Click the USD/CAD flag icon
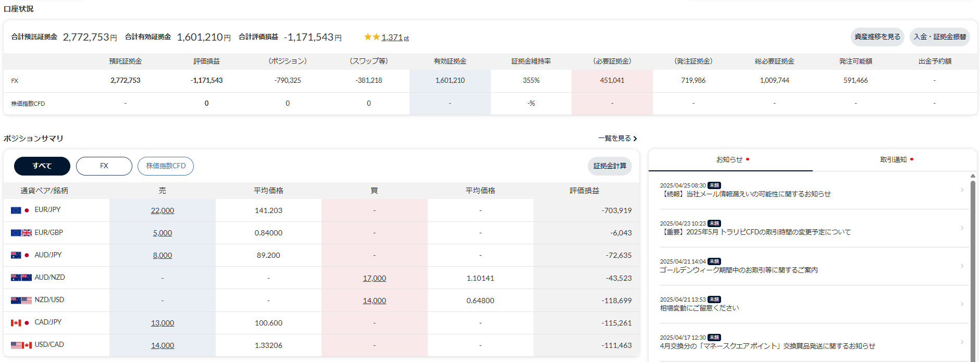 click(x=21, y=345)
